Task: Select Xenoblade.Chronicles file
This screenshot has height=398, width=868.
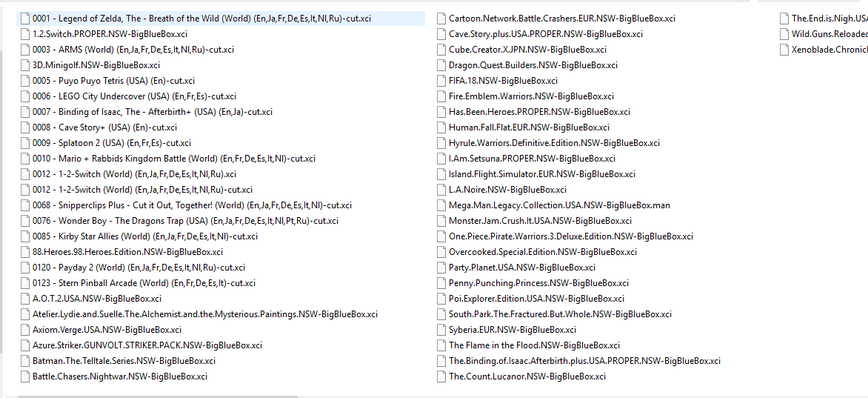Action: tap(829, 50)
